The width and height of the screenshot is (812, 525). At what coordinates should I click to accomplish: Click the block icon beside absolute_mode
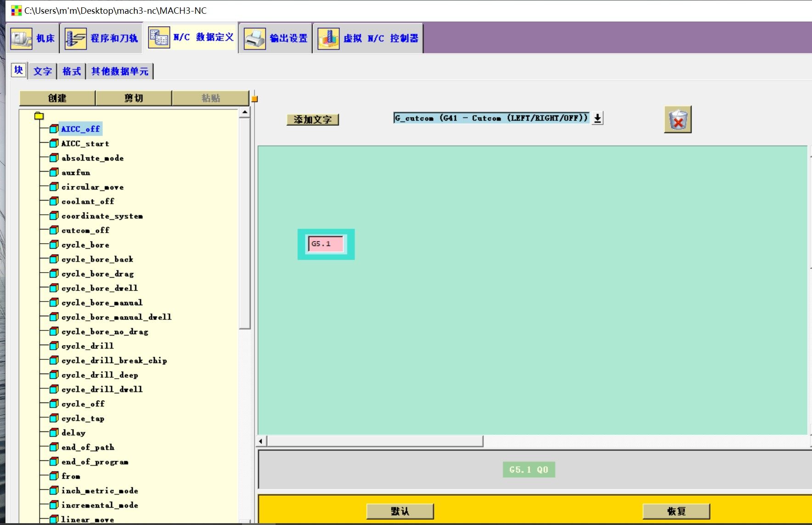(54, 158)
